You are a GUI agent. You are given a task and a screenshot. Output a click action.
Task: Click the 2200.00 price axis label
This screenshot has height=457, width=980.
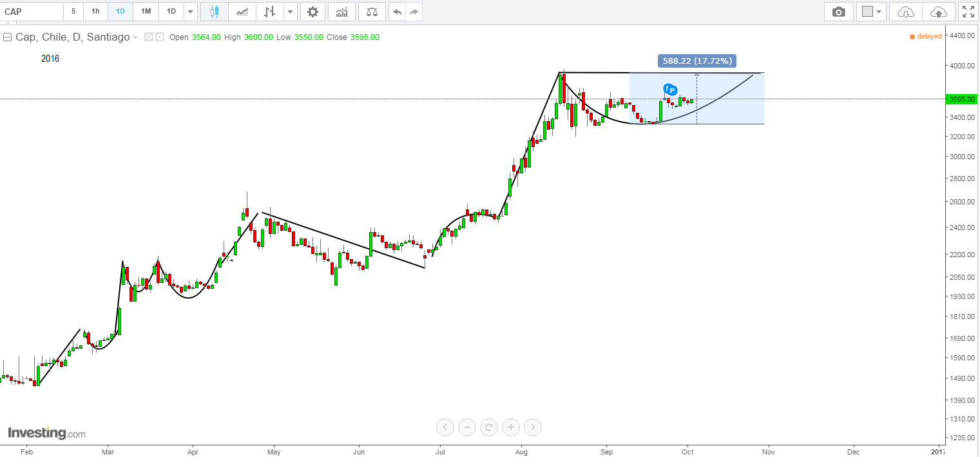(961, 255)
